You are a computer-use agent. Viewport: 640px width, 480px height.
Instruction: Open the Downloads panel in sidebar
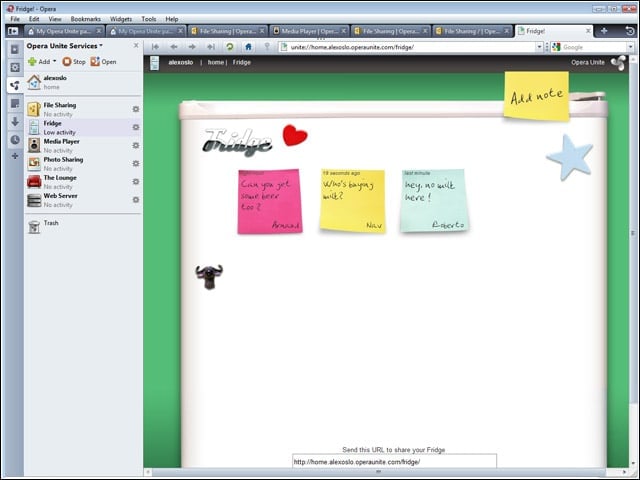pos(15,122)
